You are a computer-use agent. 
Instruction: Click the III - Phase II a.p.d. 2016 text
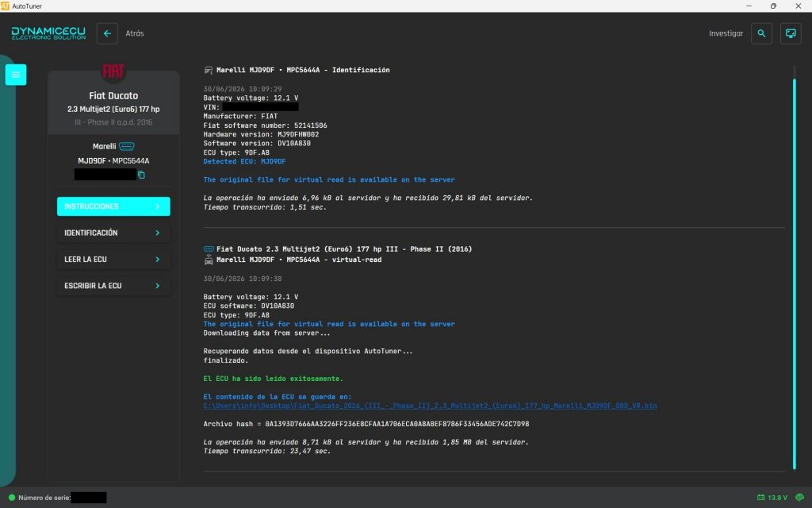(113, 122)
